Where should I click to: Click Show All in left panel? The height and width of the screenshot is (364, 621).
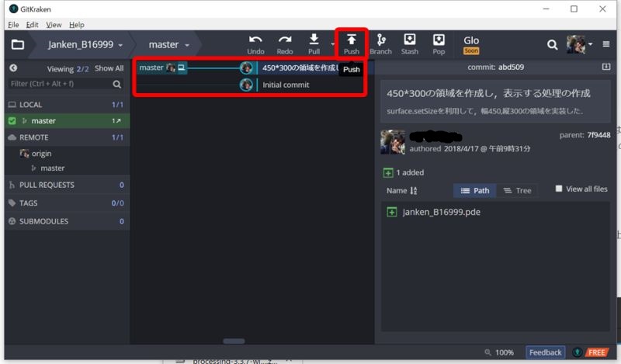[109, 68]
